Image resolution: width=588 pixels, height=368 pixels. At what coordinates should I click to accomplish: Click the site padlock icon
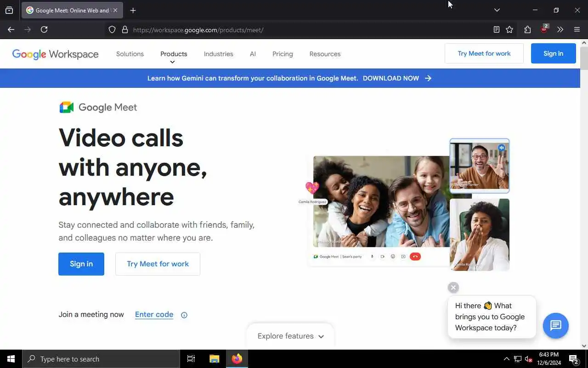point(124,30)
